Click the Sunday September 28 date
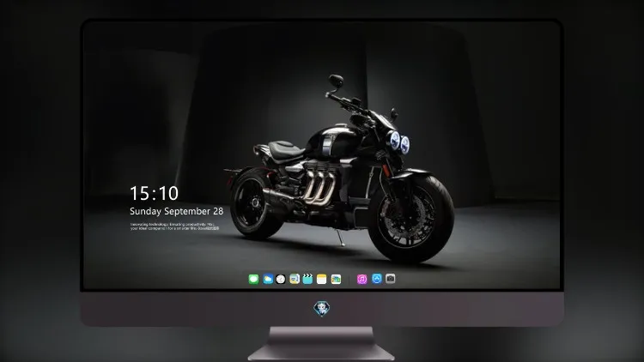 [177, 211]
